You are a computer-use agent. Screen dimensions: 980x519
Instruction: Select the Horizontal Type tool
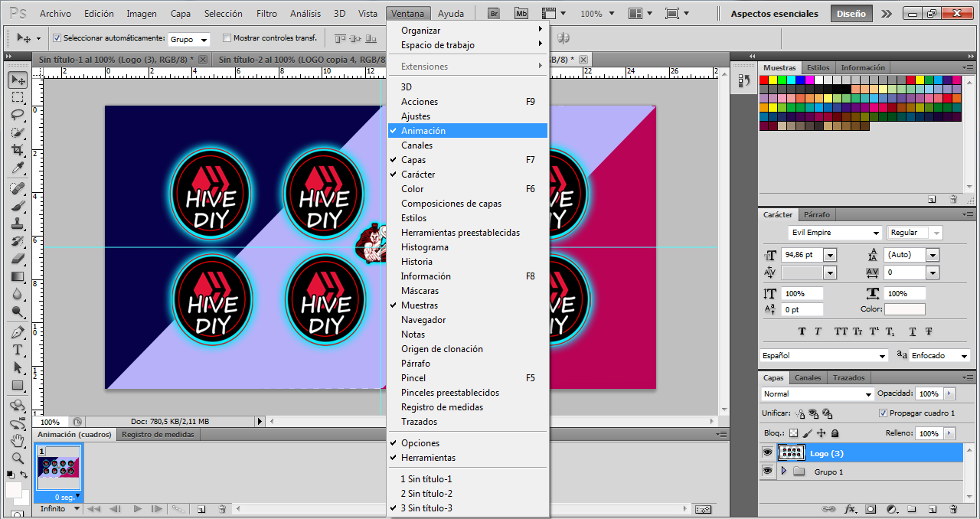(18, 350)
